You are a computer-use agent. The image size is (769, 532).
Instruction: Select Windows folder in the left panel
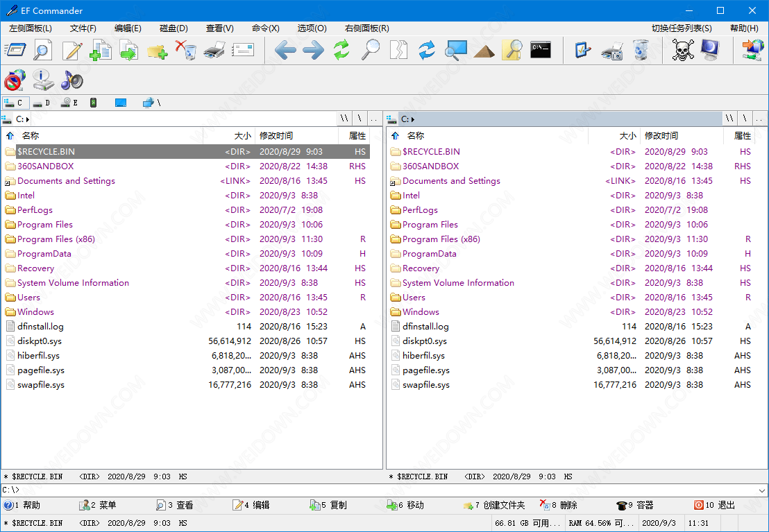187,312
